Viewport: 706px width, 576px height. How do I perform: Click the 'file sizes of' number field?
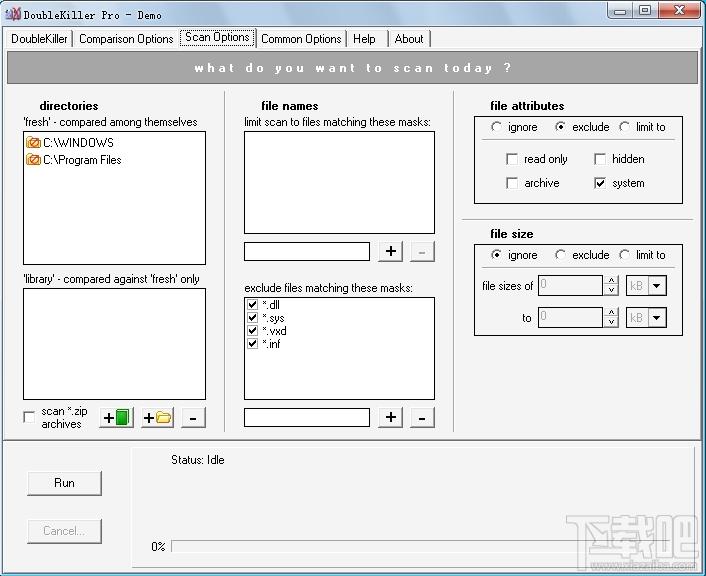pos(570,286)
